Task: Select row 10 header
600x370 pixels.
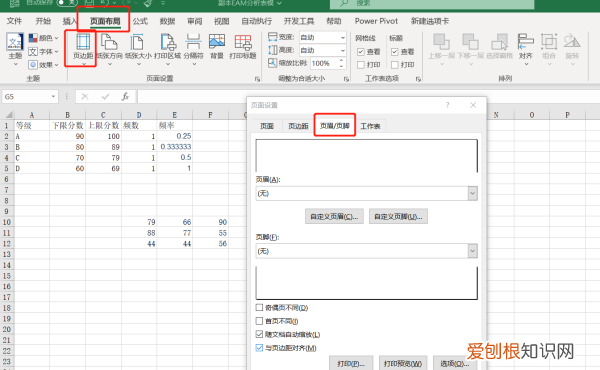Action: point(7,222)
